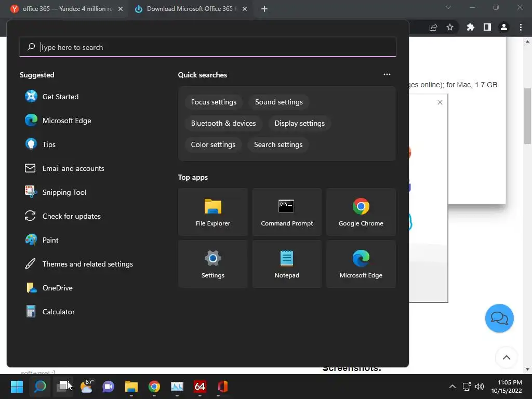Click the scroll-to-top arrow button
Viewport: 532px width, 399px height.
click(x=506, y=357)
